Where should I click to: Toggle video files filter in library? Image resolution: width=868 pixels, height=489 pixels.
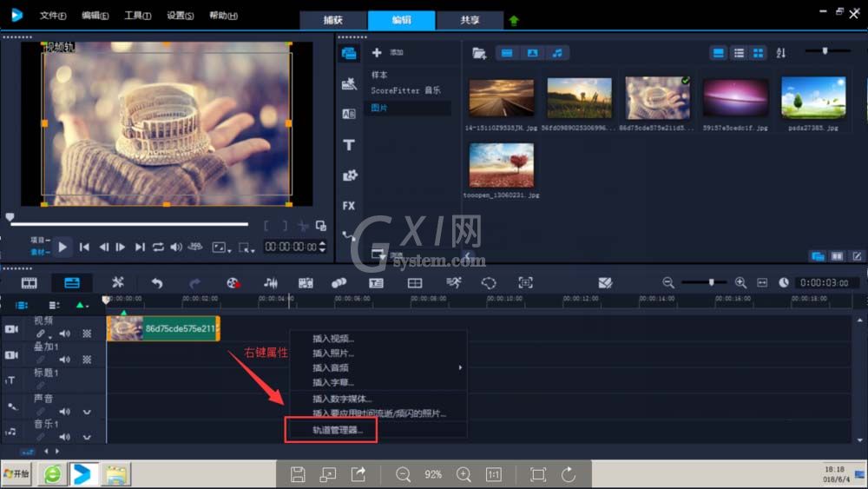click(x=507, y=53)
